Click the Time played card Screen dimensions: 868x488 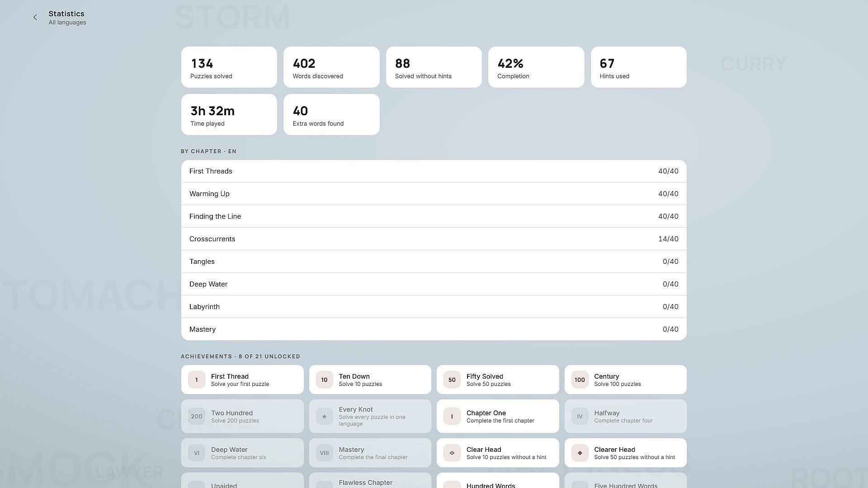(x=229, y=115)
